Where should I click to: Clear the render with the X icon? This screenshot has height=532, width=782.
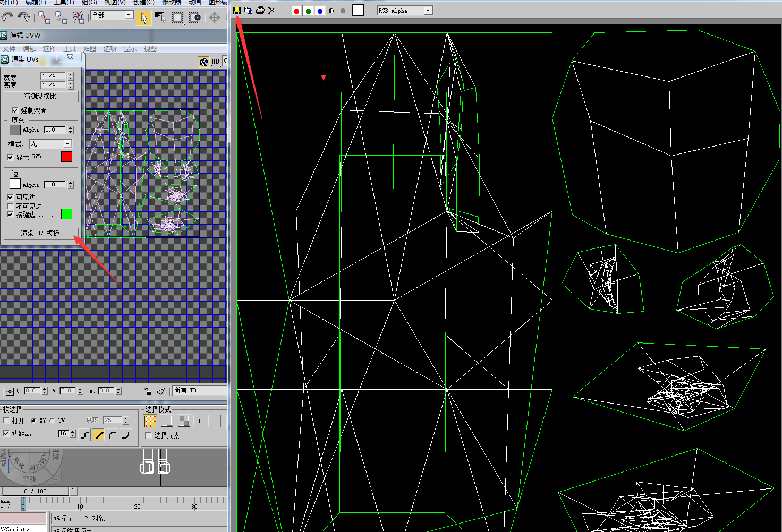(271, 10)
